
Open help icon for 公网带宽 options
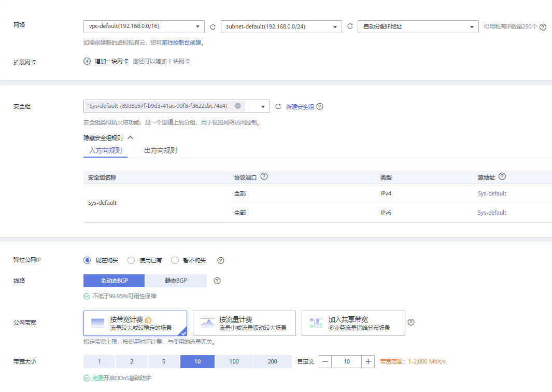[x=411, y=323]
